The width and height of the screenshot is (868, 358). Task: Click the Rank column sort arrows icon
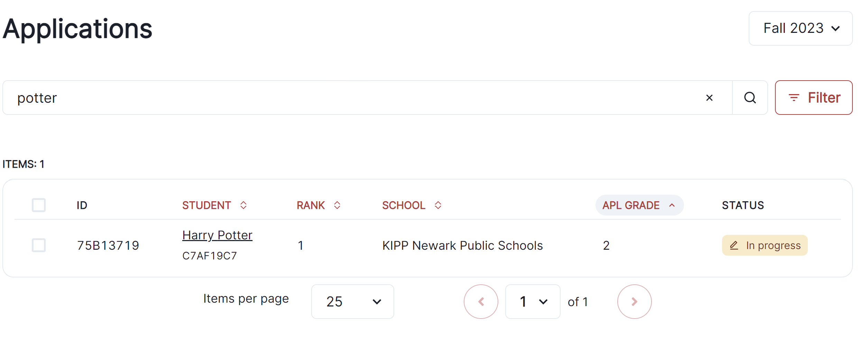pos(337,205)
